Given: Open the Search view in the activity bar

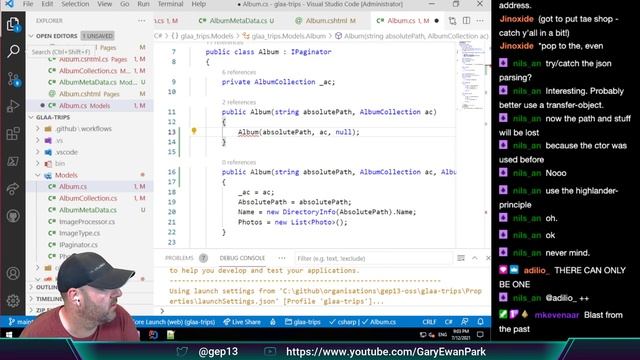Looking at the screenshot, I should 13,51.
